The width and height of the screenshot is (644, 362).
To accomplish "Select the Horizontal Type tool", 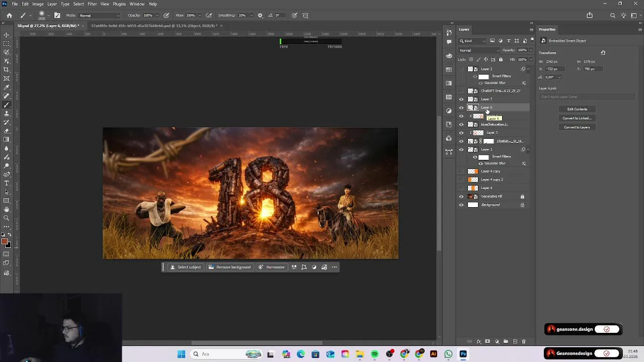I will click(x=7, y=183).
